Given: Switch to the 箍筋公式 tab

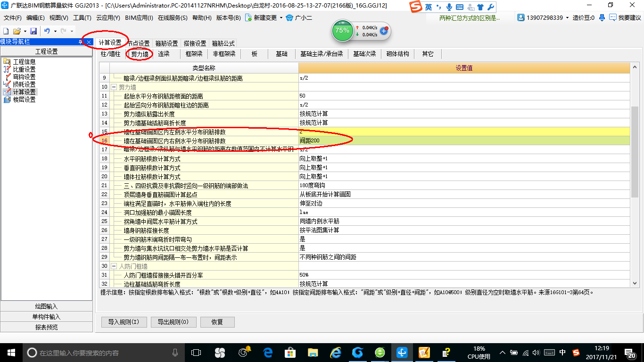Looking at the screenshot, I should coord(223,43).
